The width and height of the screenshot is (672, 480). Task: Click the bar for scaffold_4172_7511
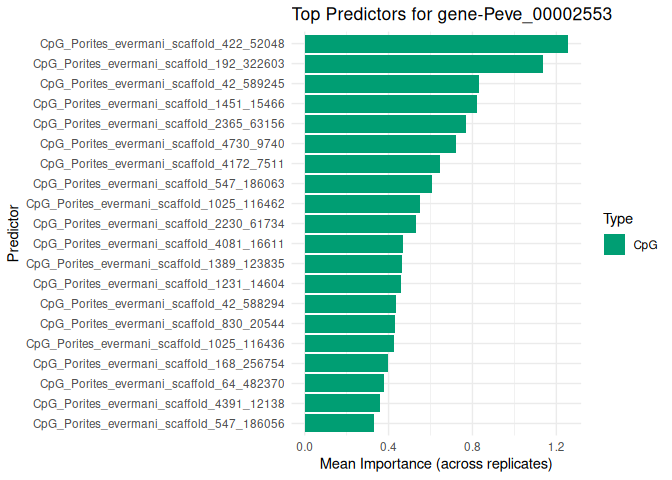pyautogui.click(x=372, y=164)
